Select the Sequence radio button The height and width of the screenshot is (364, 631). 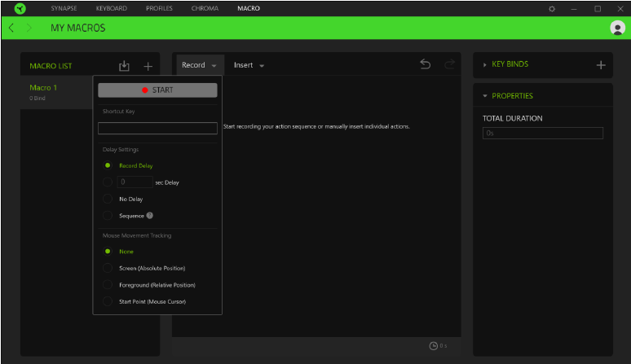[108, 216]
